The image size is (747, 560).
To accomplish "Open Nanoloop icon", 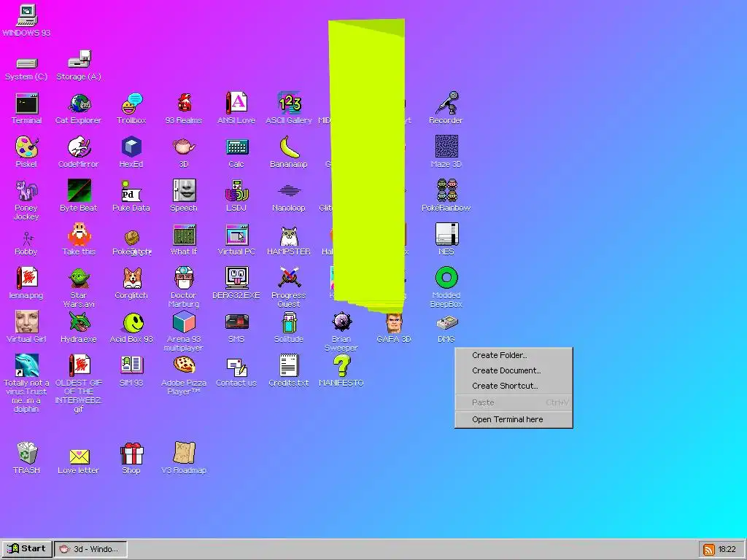I will point(289,191).
